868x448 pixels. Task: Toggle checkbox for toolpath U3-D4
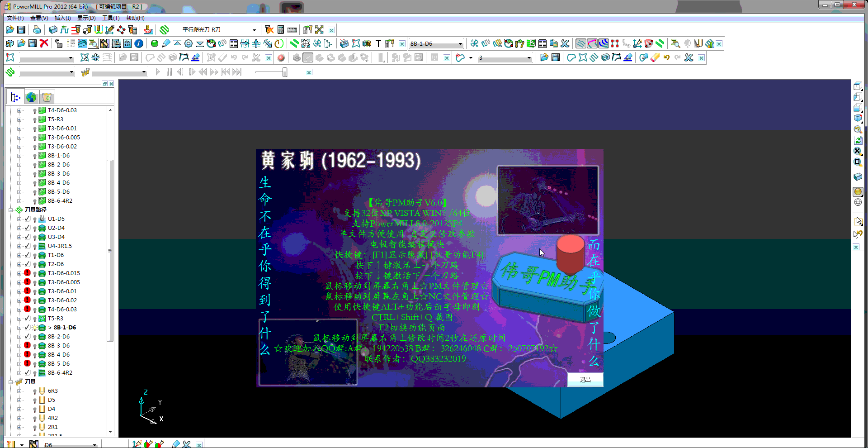tap(27, 237)
